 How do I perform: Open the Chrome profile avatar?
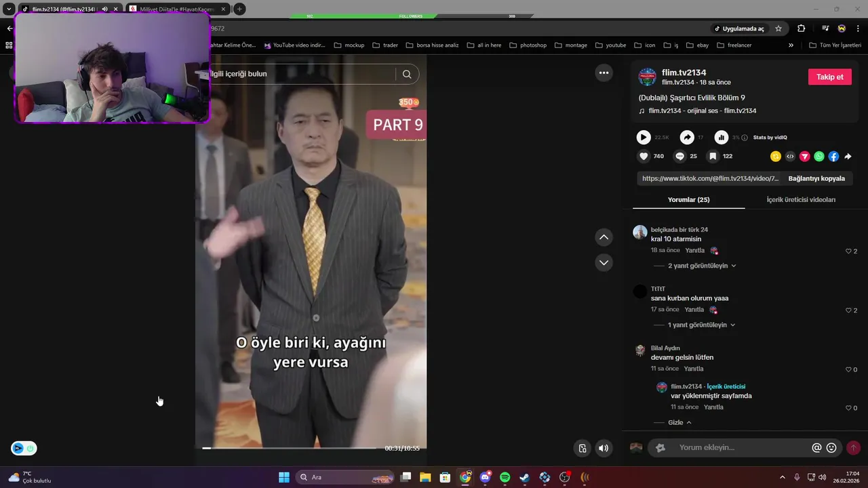[x=842, y=28]
